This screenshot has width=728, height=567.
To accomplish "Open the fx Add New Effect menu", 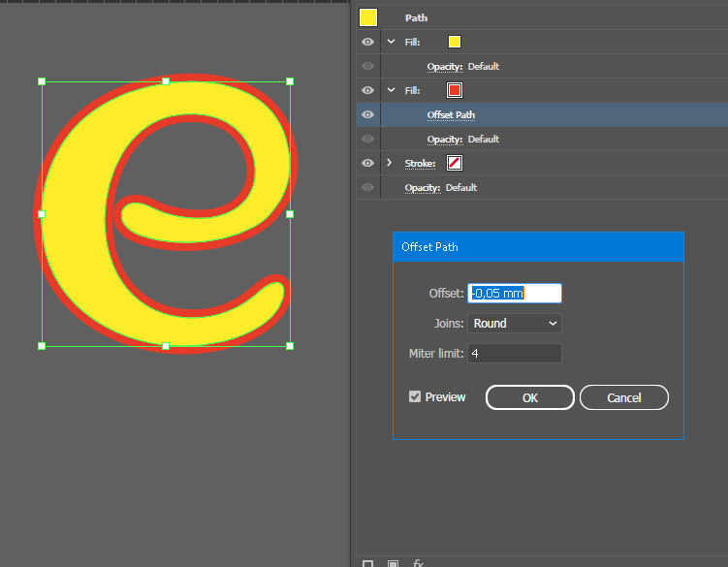I will (x=418, y=563).
